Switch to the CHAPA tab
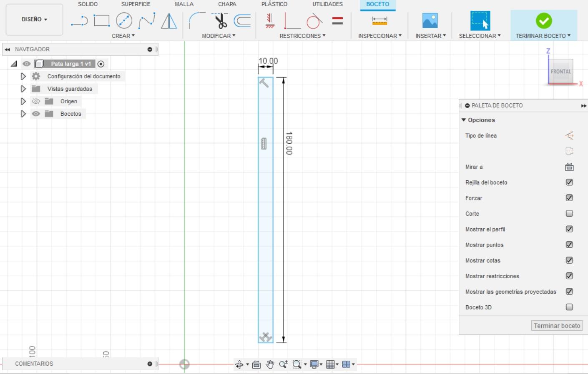 coord(227,4)
